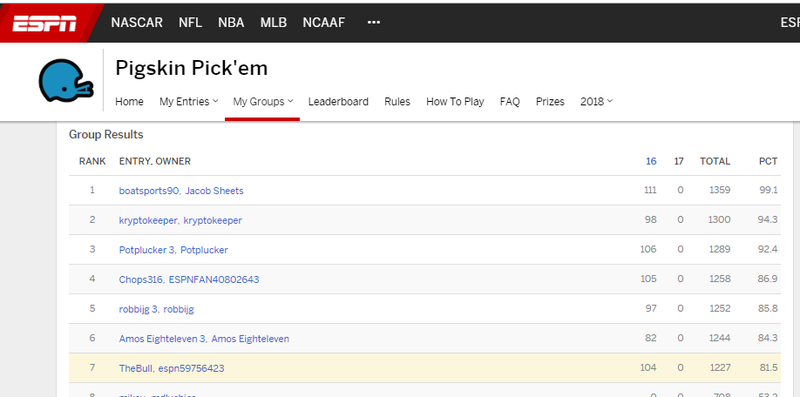The image size is (800, 397).
Task: Open kryptokeeper entry link
Action: pos(148,220)
